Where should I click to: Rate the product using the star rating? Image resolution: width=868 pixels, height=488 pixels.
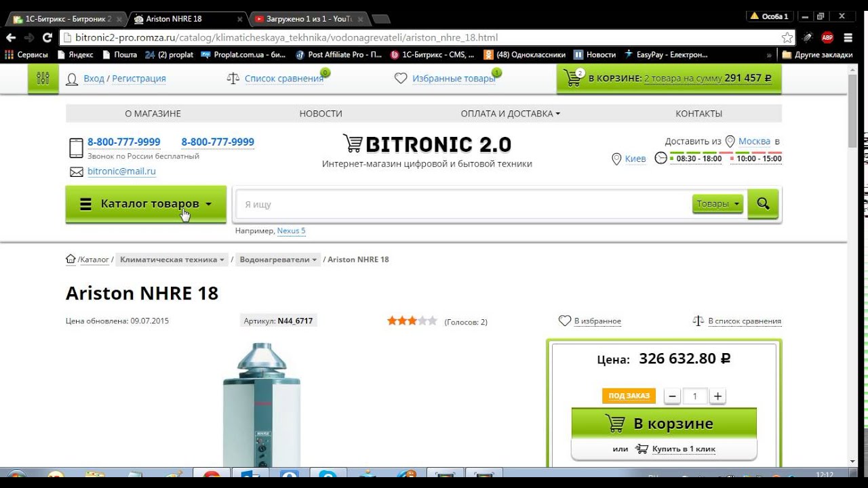click(412, 321)
